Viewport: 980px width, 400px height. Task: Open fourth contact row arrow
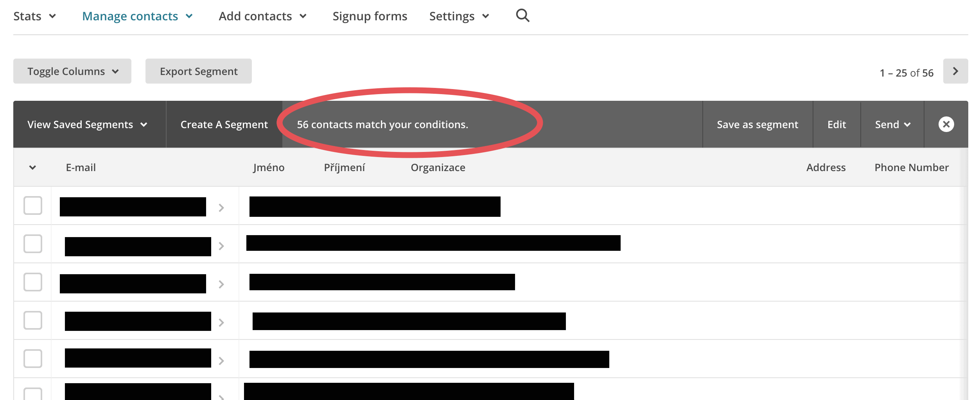point(221,322)
